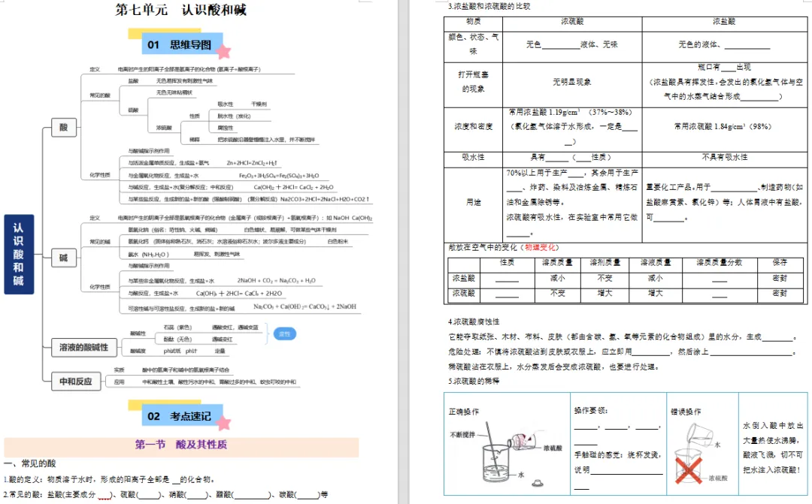
Task: Click the heading 一、常见的酸
Action: pyautogui.click(x=29, y=463)
